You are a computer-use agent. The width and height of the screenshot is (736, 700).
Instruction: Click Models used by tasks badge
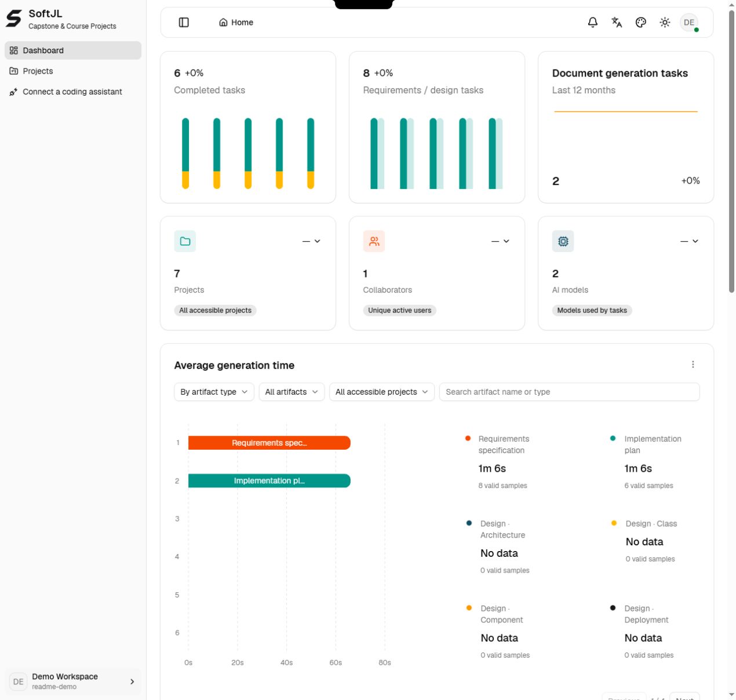[592, 311]
